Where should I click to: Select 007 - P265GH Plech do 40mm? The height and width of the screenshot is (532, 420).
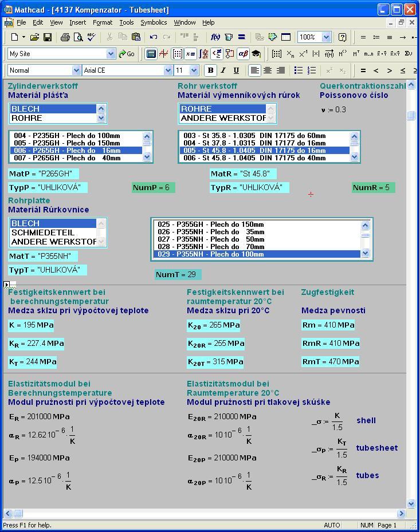tap(76, 158)
